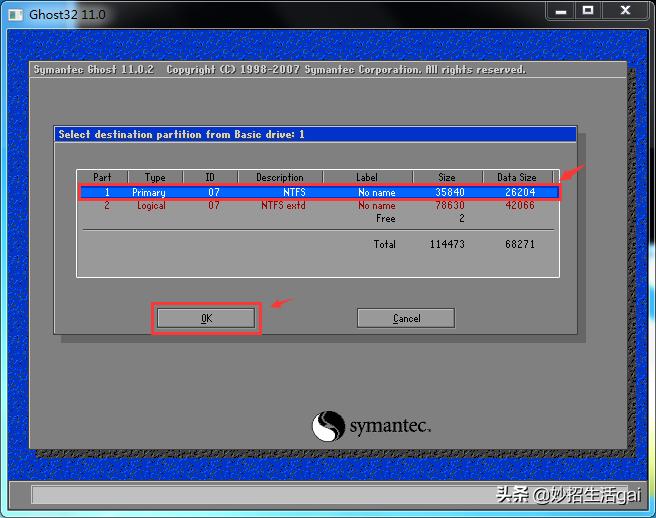Select partition 1 Primary NTFS row
Image resolution: width=656 pixels, height=518 pixels.
click(x=319, y=192)
